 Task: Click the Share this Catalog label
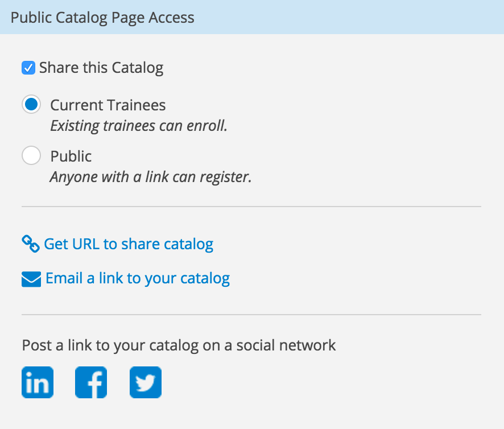coord(100,67)
